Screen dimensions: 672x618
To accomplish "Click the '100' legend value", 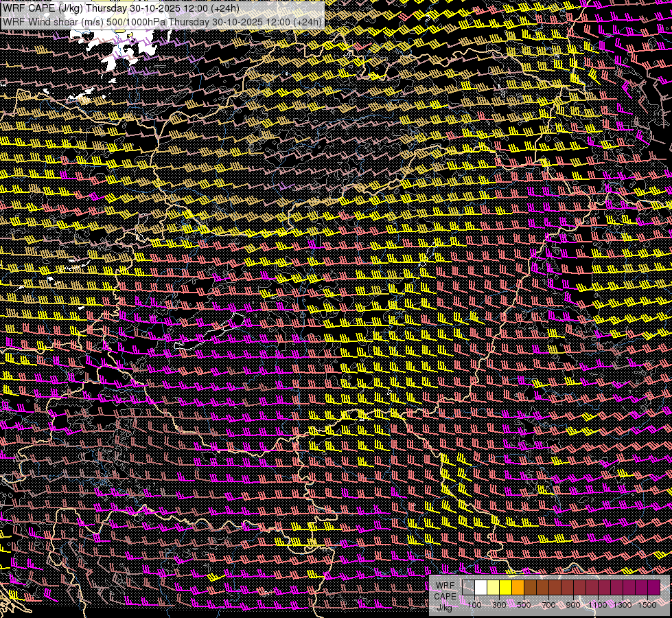I will (474, 605).
